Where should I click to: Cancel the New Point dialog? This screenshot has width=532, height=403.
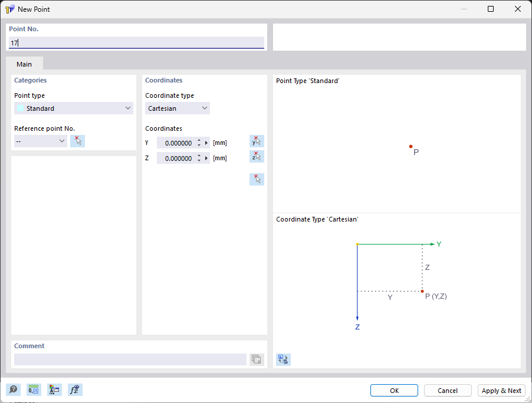click(x=447, y=390)
